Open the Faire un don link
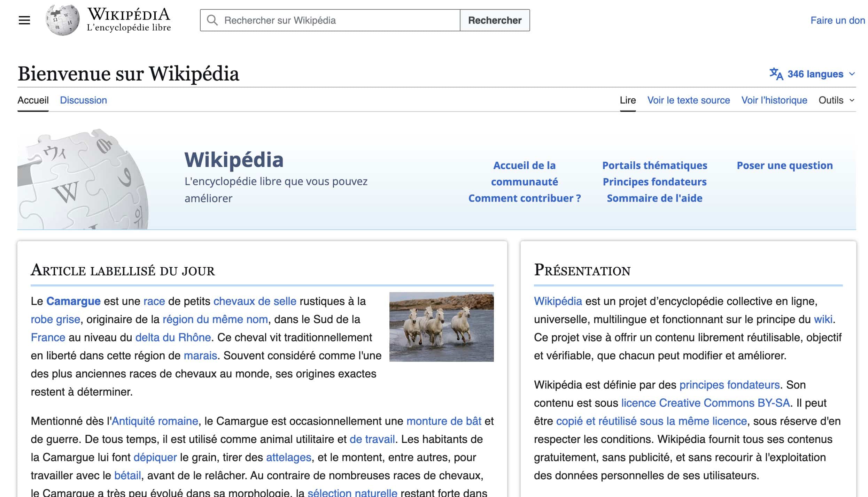This screenshot has height=497, width=868. pyautogui.click(x=837, y=20)
